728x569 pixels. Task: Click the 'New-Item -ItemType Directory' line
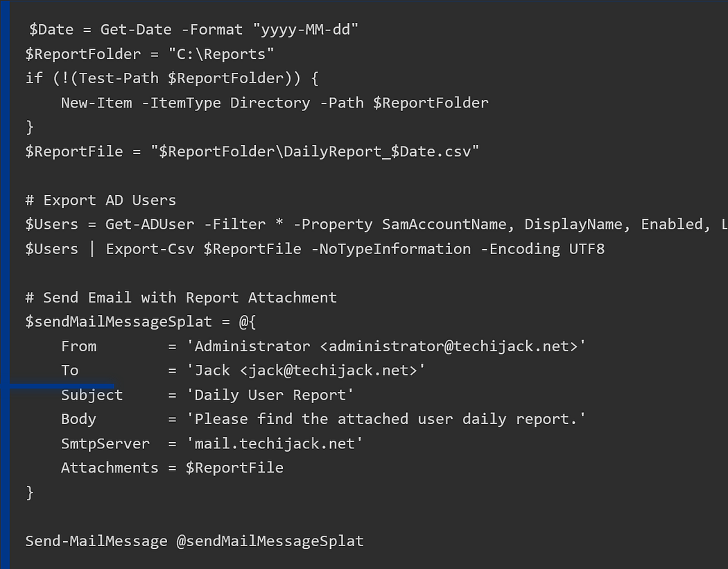pos(275,103)
